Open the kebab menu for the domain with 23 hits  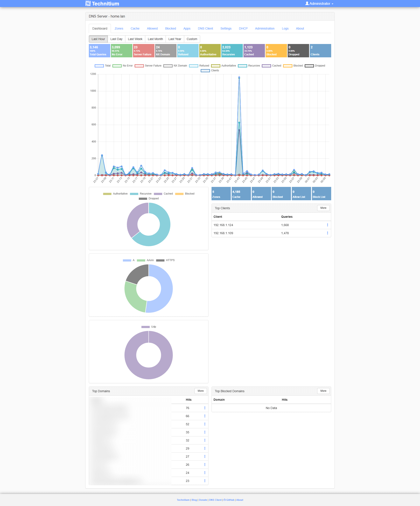pyautogui.click(x=205, y=481)
